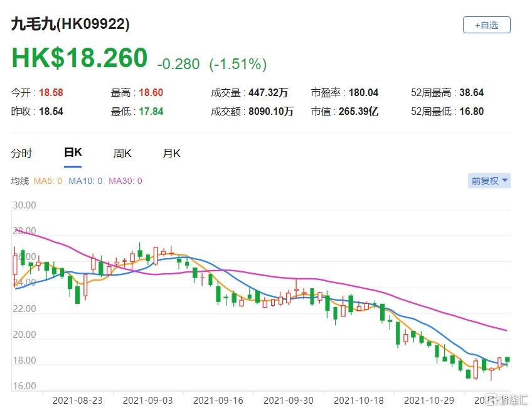
Task: Toggle the MA10 moving average label
Action: (x=85, y=181)
